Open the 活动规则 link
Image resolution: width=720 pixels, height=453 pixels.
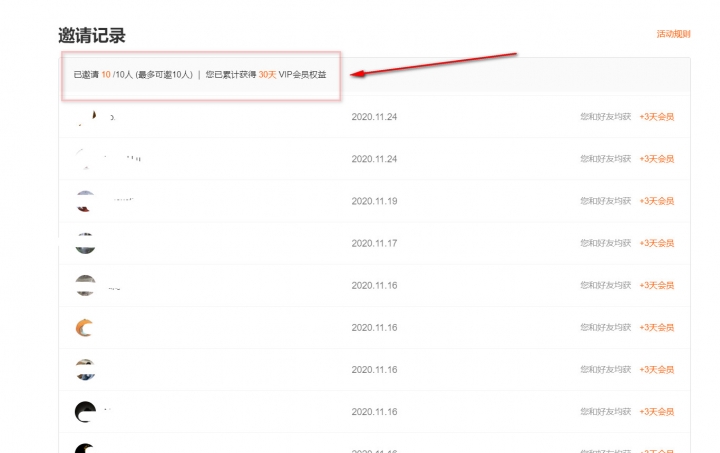point(673,34)
